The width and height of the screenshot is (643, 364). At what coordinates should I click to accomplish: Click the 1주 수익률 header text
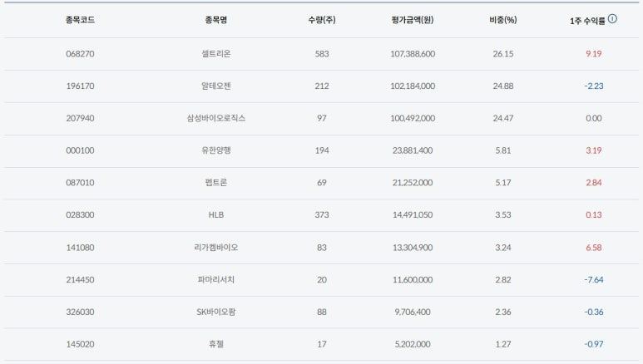click(x=587, y=21)
